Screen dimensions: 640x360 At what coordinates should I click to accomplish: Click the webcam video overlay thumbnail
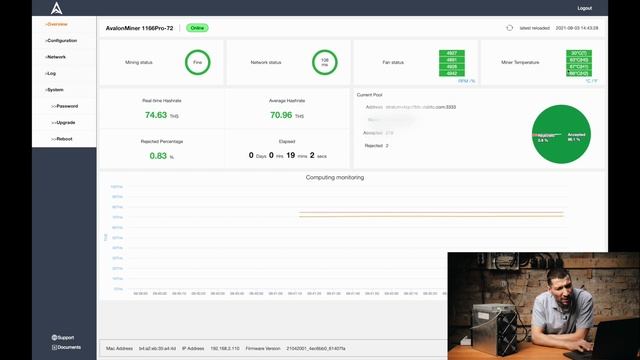click(544, 306)
